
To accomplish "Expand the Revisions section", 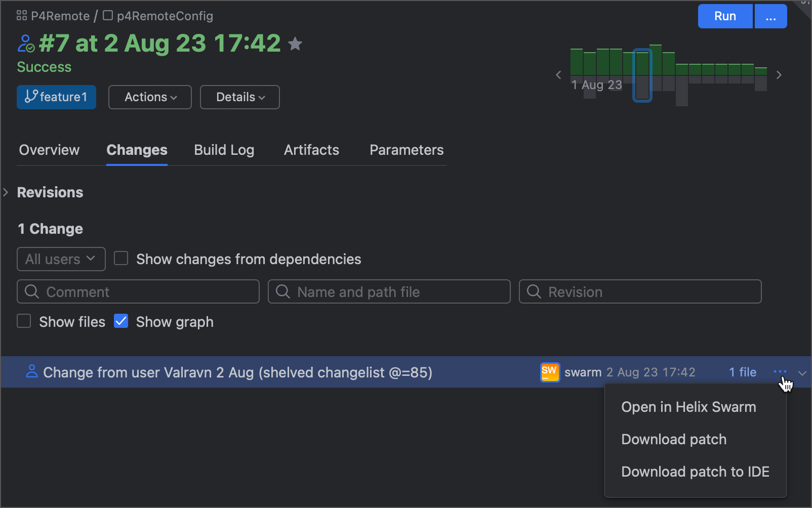I will coord(6,192).
